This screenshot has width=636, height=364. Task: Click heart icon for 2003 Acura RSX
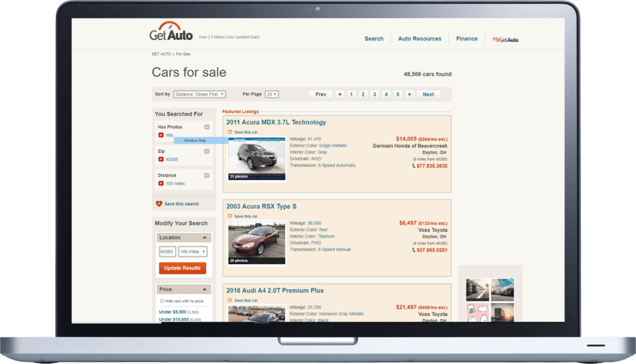tap(230, 216)
